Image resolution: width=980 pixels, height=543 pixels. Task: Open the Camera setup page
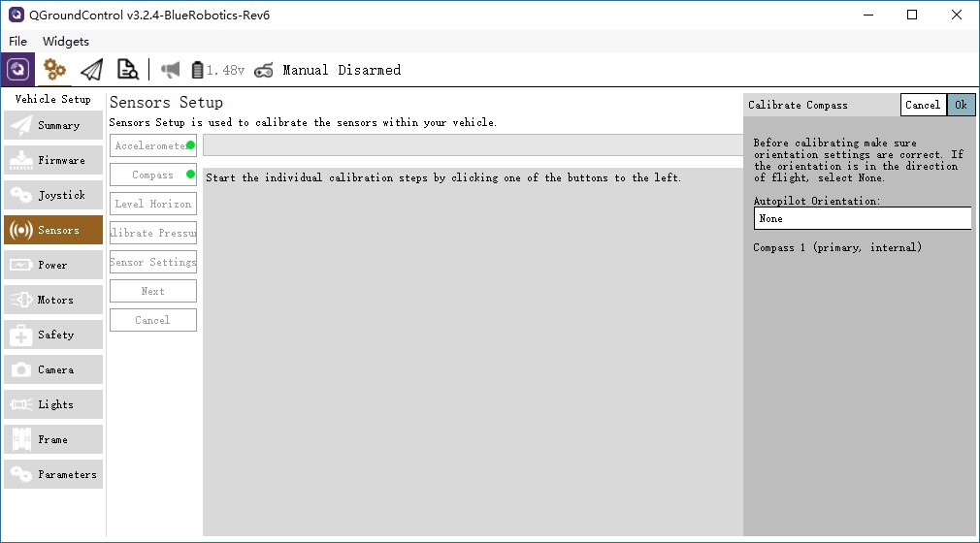[53, 369]
